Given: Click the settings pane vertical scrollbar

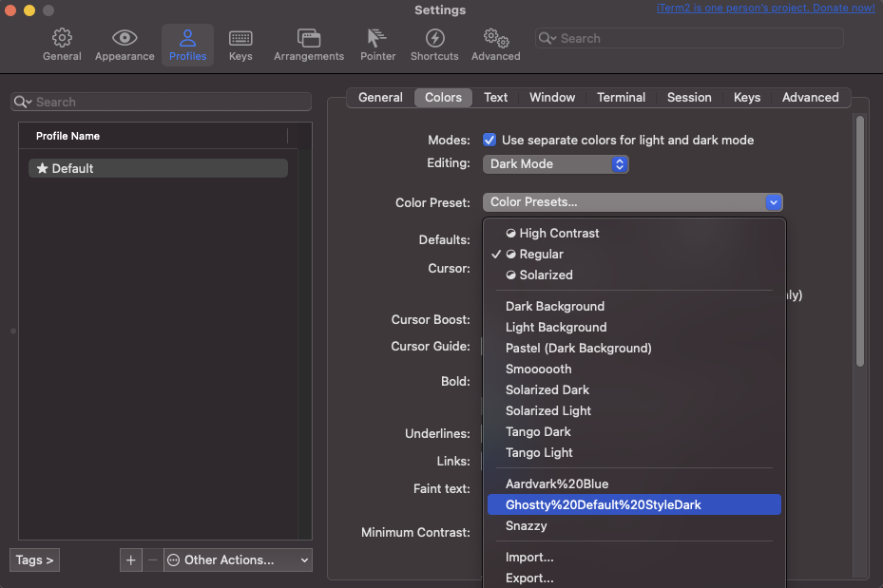Looking at the screenshot, I should point(860,241).
